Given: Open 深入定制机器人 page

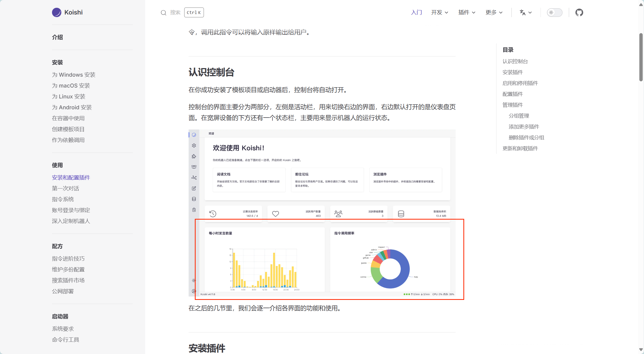Looking at the screenshot, I should click(x=71, y=221).
